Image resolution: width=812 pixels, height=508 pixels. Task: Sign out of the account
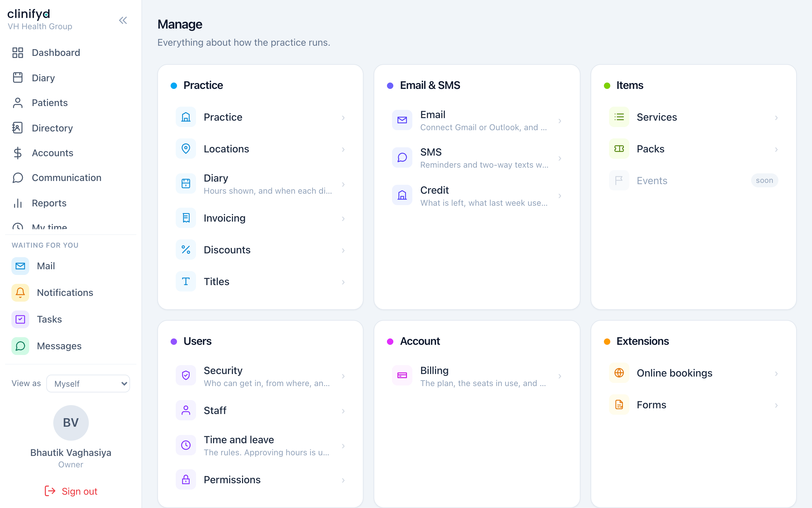pyautogui.click(x=71, y=491)
